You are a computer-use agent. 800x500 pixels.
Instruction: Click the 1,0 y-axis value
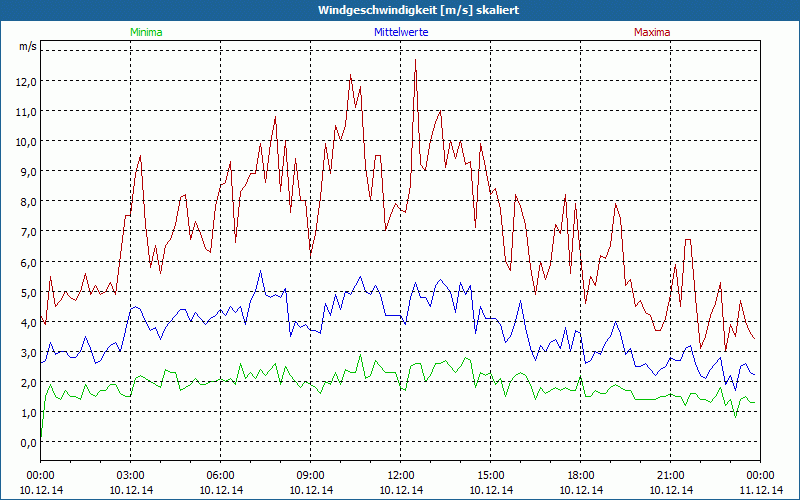(28, 412)
